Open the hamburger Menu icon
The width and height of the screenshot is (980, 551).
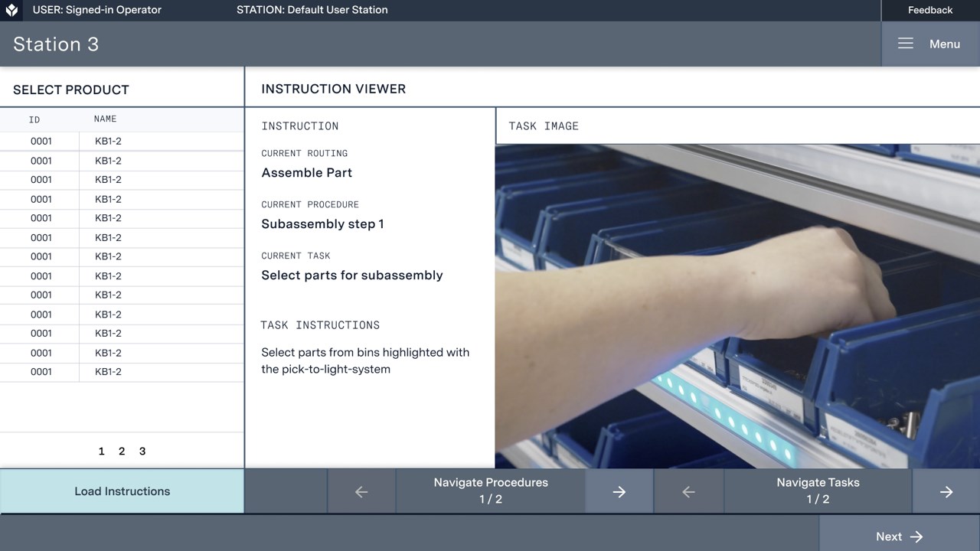tap(906, 44)
